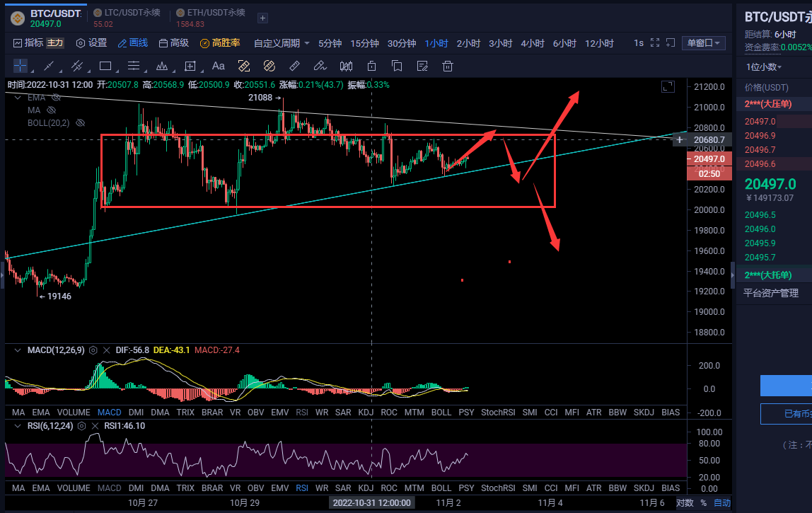Viewport: 812px width, 513px height.
Task: Click the Aa text annotation tool
Action: point(219,66)
